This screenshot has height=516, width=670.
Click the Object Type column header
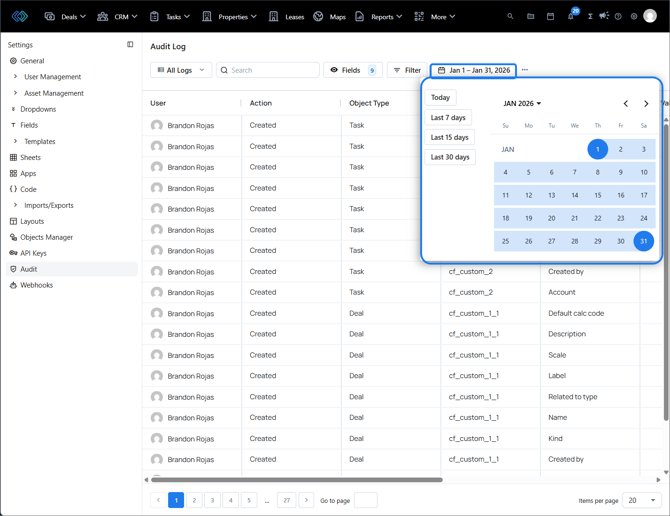(x=369, y=103)
